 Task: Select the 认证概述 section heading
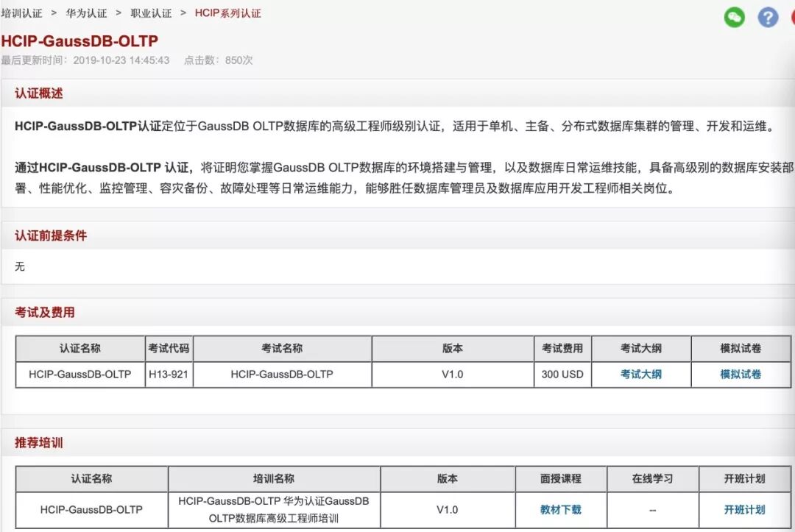coord(39,93)
